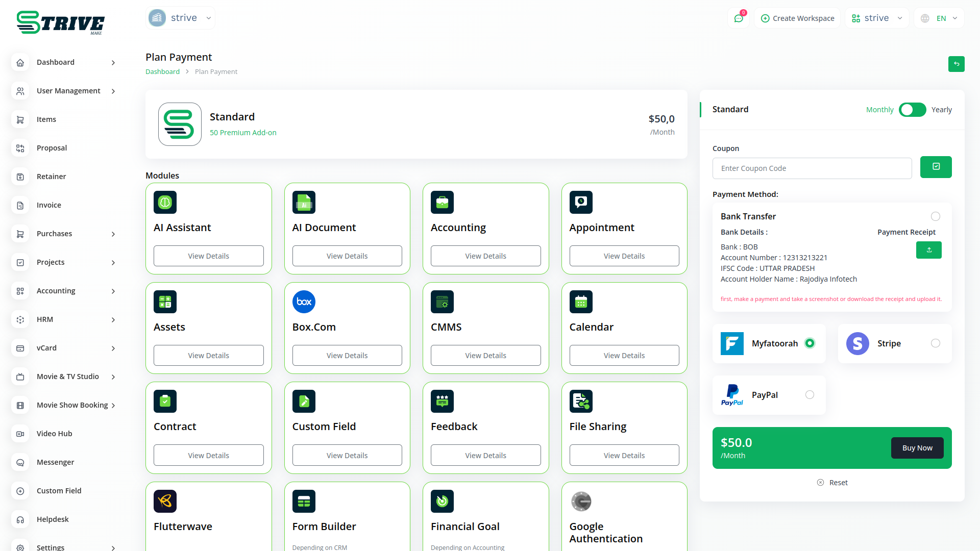The width and height of the screenshot is (980, 551).
Task: Choose Bank Transfer radio option
Action: click(x=935, y=216)
